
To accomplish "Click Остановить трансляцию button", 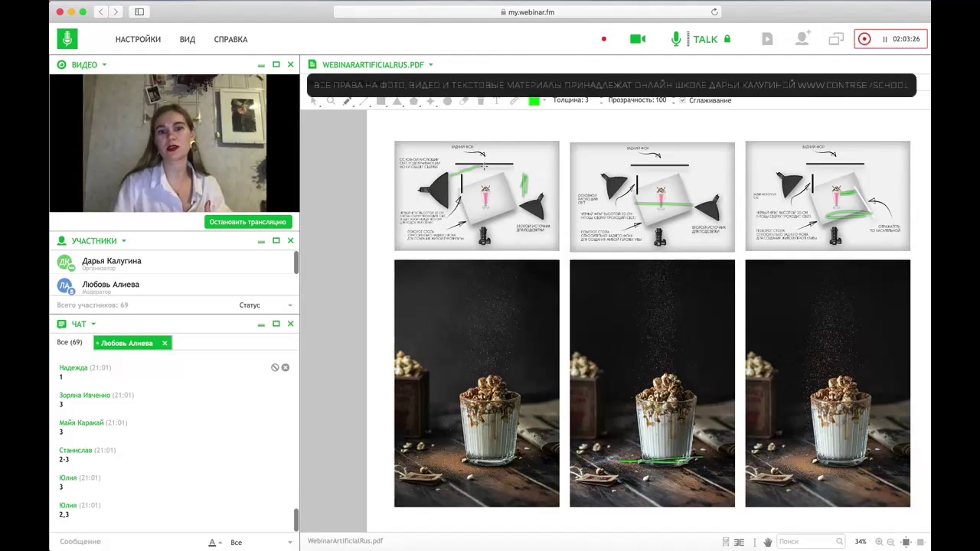I will pos(247,222).
